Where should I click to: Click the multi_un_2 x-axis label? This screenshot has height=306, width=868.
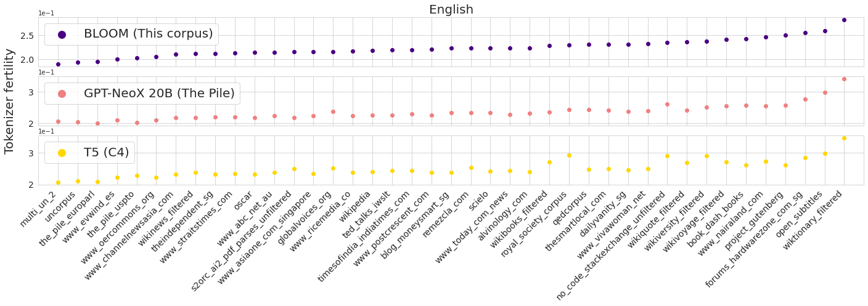pos(38,209)
